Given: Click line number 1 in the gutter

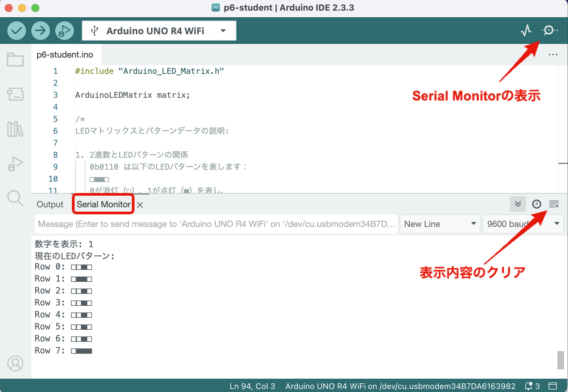Looking at the screenshot, I should (55, 71).
